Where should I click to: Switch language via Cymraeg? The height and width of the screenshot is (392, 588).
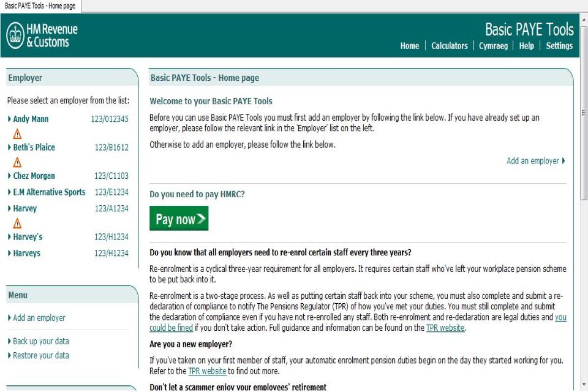click(x=493, y=46)
